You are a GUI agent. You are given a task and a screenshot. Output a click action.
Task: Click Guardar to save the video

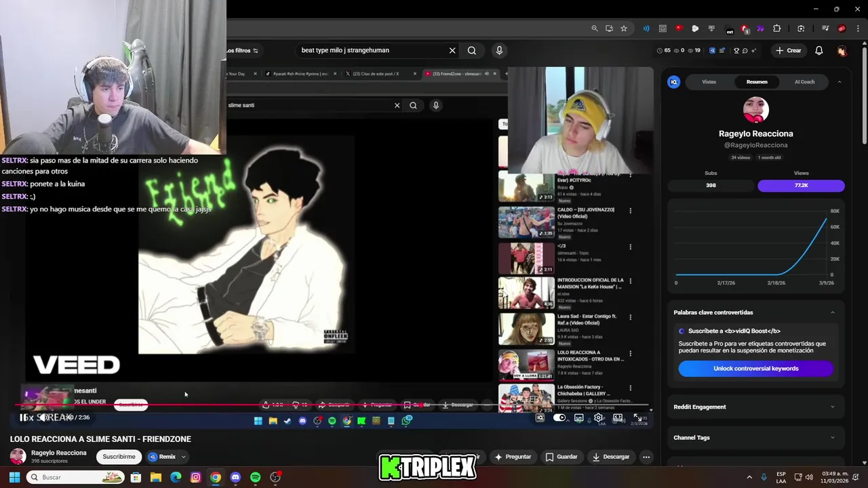(x=561, y=457)
